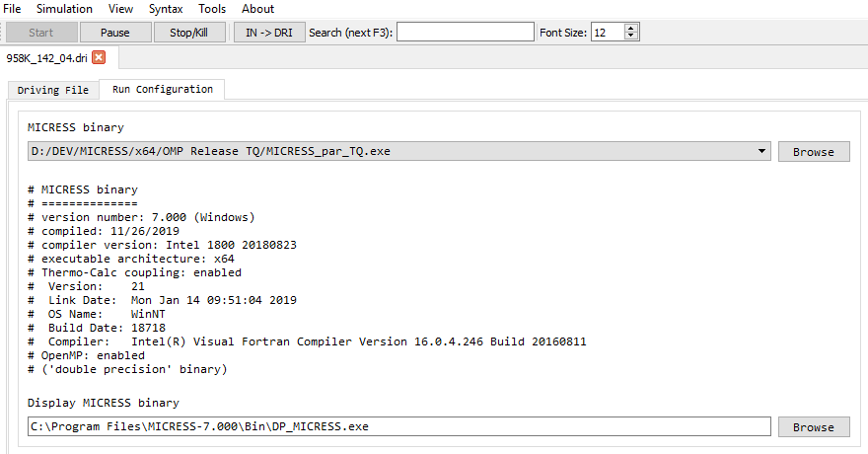
Task: Select the 958K_142_04.dri document tab
Action: [x=47, y=57]
